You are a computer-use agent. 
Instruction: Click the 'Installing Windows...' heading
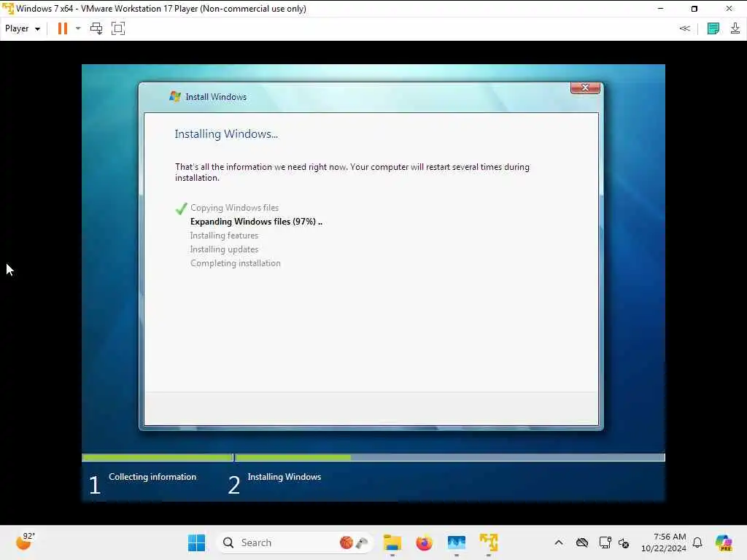coord(226,134)
